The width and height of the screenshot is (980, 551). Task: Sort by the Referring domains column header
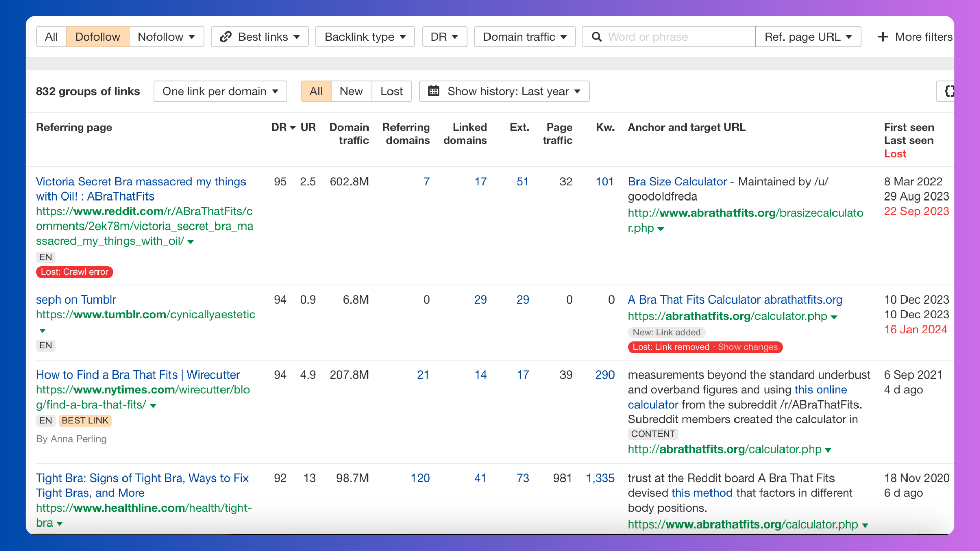[406, 134]
